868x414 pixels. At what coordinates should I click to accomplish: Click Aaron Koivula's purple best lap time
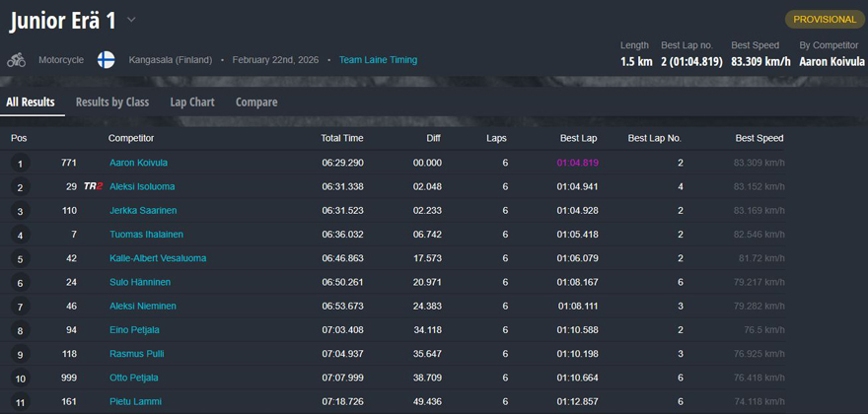(577, 163)
